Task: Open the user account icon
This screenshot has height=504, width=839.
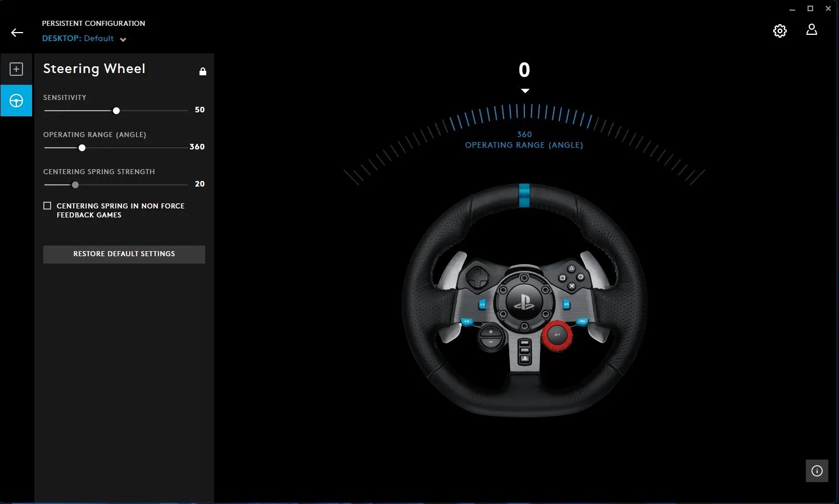Action: pos(811,29)
